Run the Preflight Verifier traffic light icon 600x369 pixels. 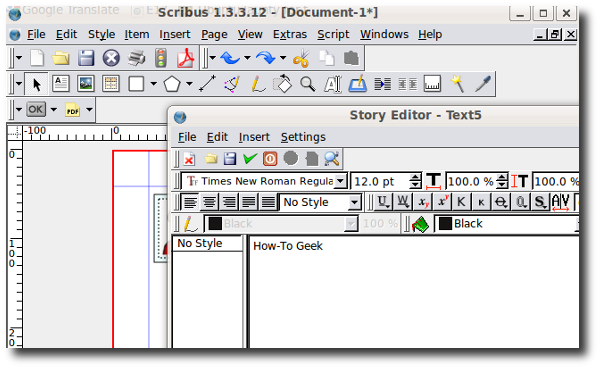pos(160,58)
